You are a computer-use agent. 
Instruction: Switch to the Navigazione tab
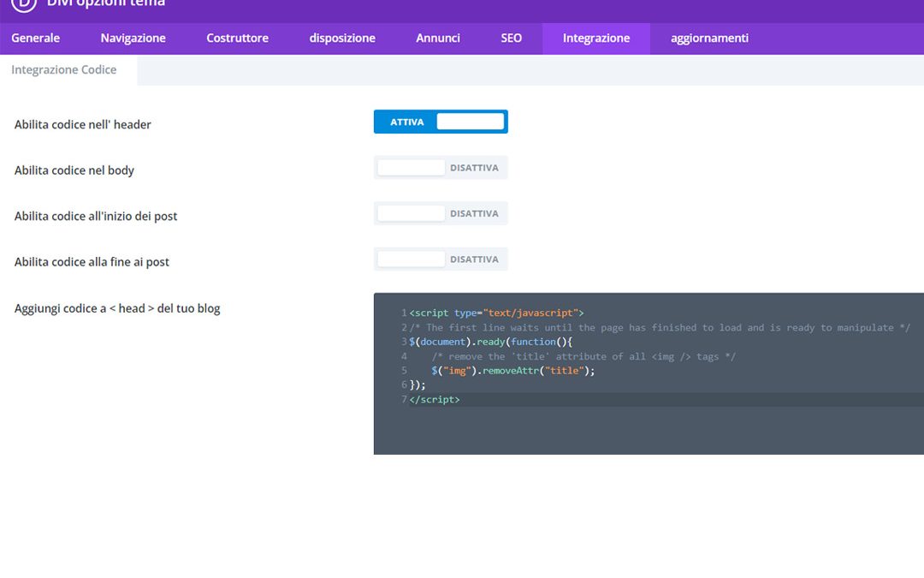pos(133,39)
